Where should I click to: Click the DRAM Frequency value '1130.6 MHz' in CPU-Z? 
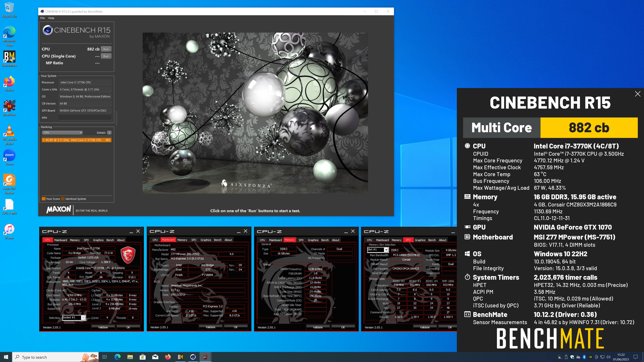315,269
